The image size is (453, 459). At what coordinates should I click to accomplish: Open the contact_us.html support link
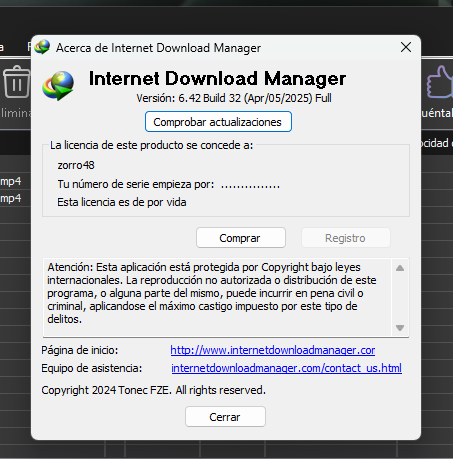pos(286,368)
